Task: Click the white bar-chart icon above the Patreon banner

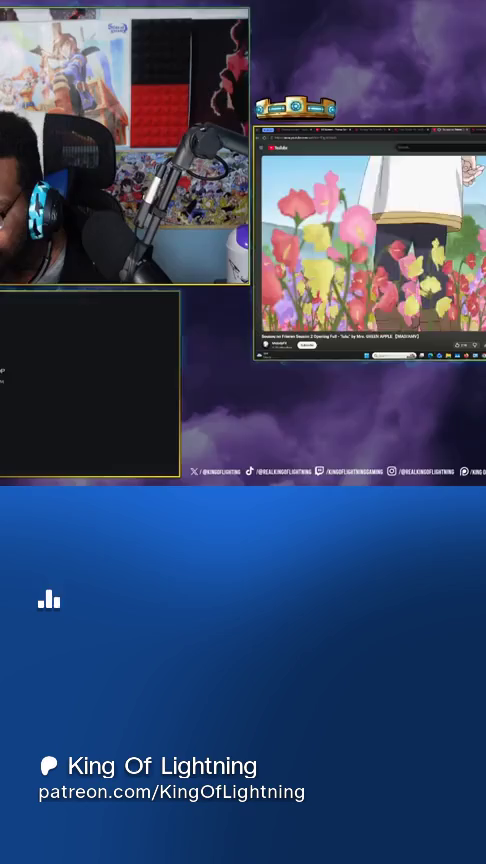Action: click(x=49, y=599)
